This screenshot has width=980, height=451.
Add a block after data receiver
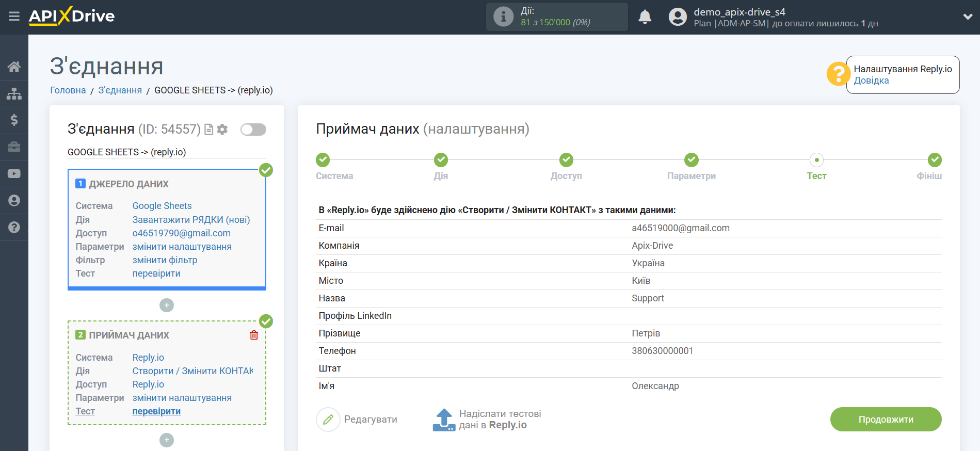click(167, 440)
